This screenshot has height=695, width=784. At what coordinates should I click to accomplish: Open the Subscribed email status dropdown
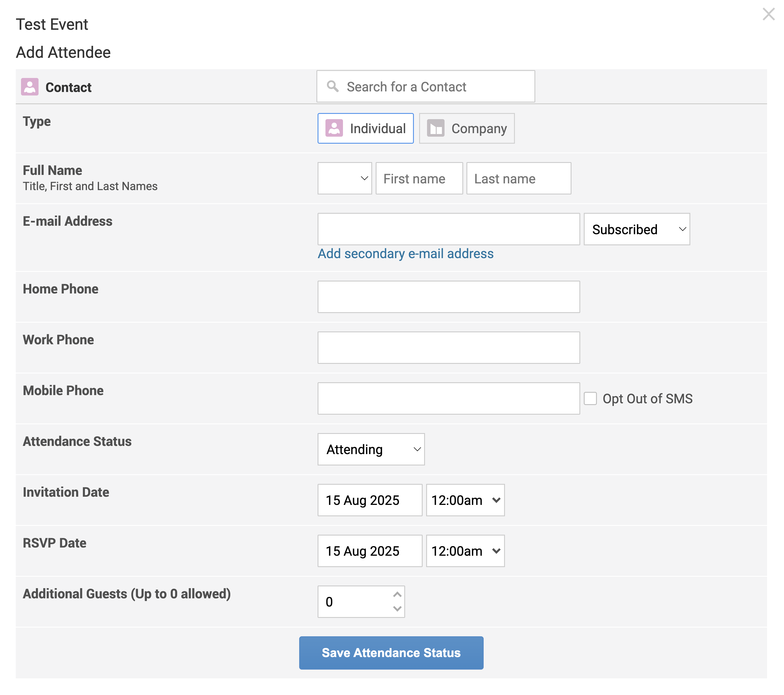click(637, 229)
